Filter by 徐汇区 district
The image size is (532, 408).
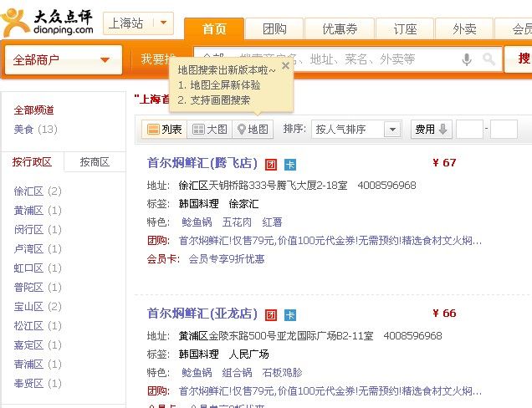[x=38, y=191]
